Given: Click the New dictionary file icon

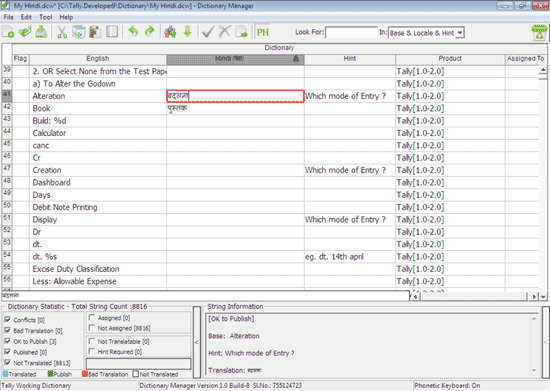Looking at the screenshot, I should 8,32.
